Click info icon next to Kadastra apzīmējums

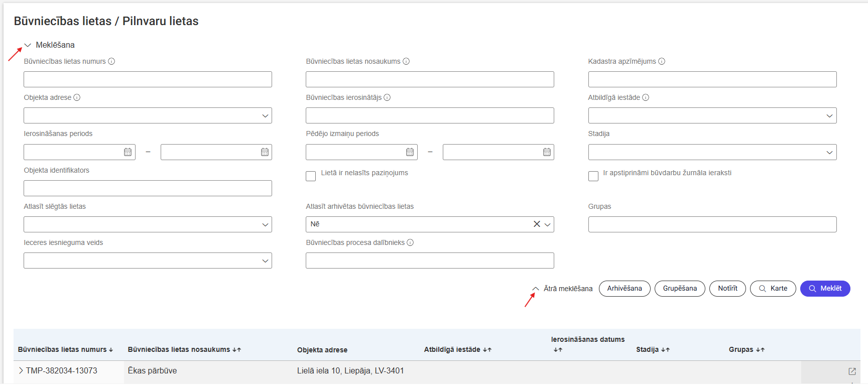point(662,61)
